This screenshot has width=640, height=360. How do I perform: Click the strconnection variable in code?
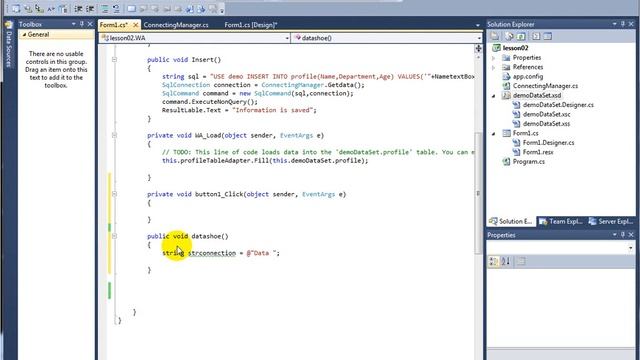[x=212, y=253]
